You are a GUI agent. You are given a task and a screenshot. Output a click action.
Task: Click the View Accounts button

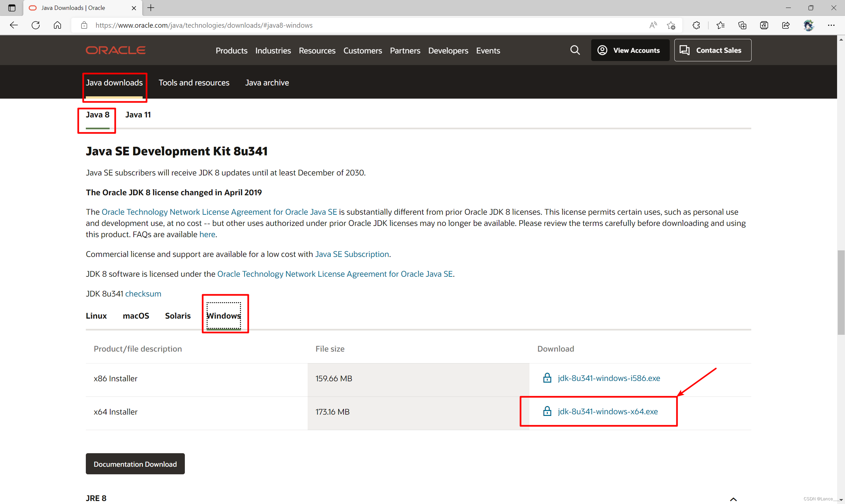(630, 50)
